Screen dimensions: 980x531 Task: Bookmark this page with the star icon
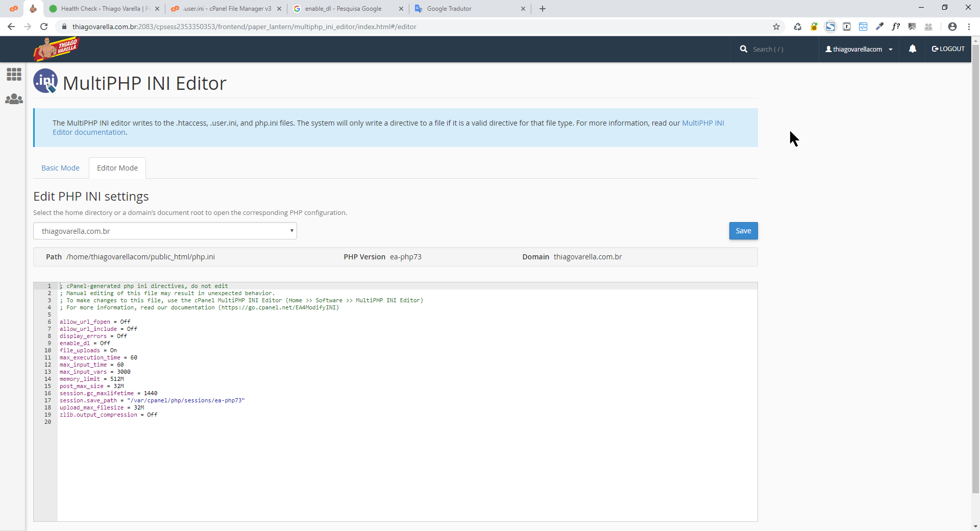tap(776, 27)
